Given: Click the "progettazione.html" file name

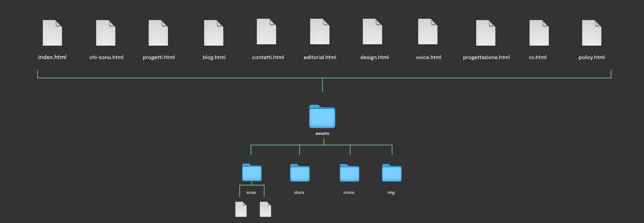Looking at the screenshot, I should pos(487,57).
